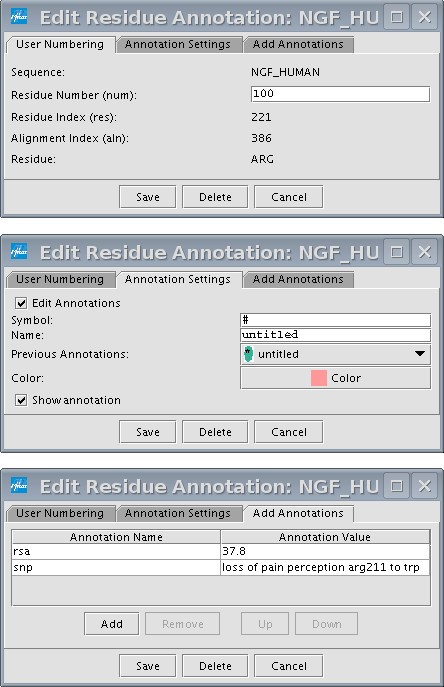The image size is (444, 687).
Task: Cancel in the User Numbering window
Action: point(289,197)
